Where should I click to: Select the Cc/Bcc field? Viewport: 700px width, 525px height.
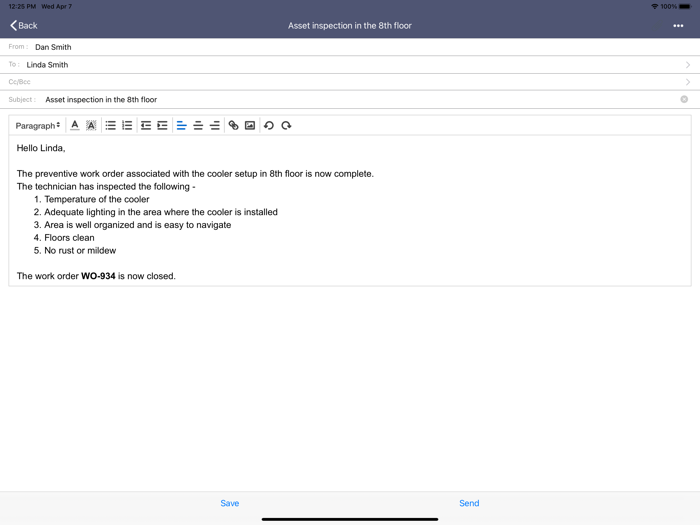(350, 82)
